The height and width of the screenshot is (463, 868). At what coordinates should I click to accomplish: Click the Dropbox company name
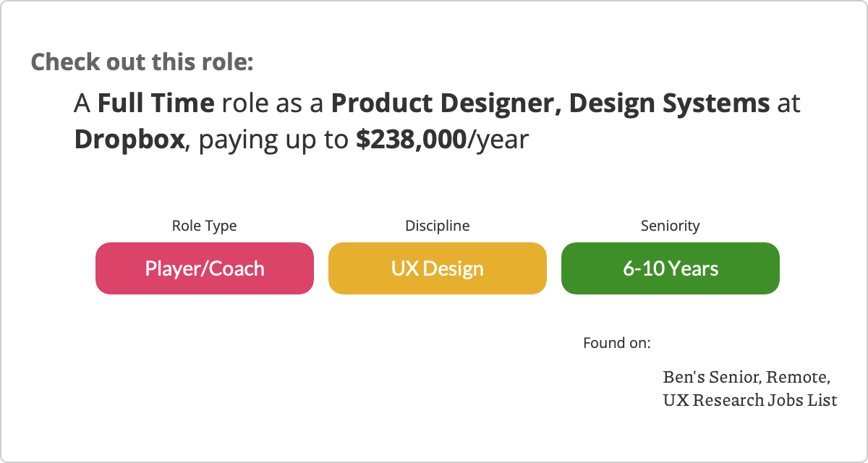point(129,139)
